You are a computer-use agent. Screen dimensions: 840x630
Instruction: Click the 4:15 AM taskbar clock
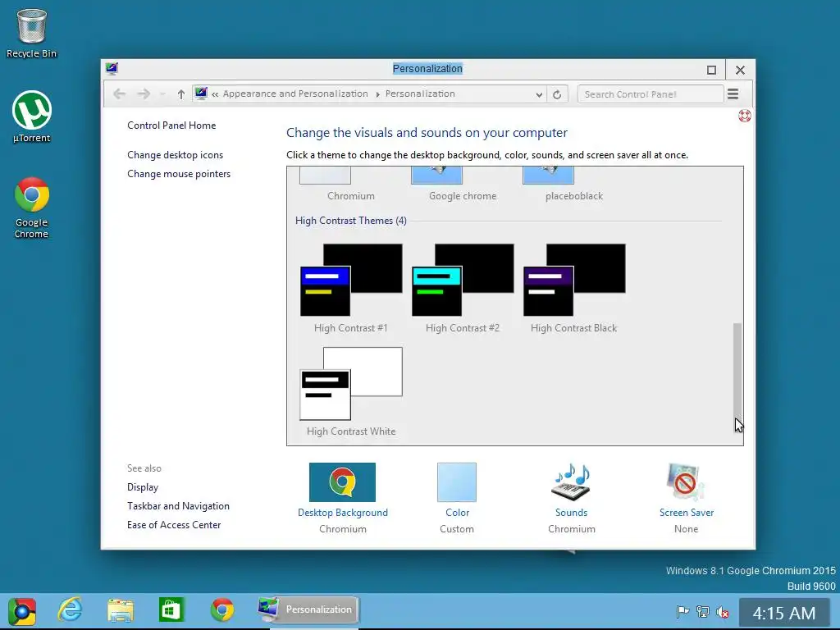coord(783,613)
